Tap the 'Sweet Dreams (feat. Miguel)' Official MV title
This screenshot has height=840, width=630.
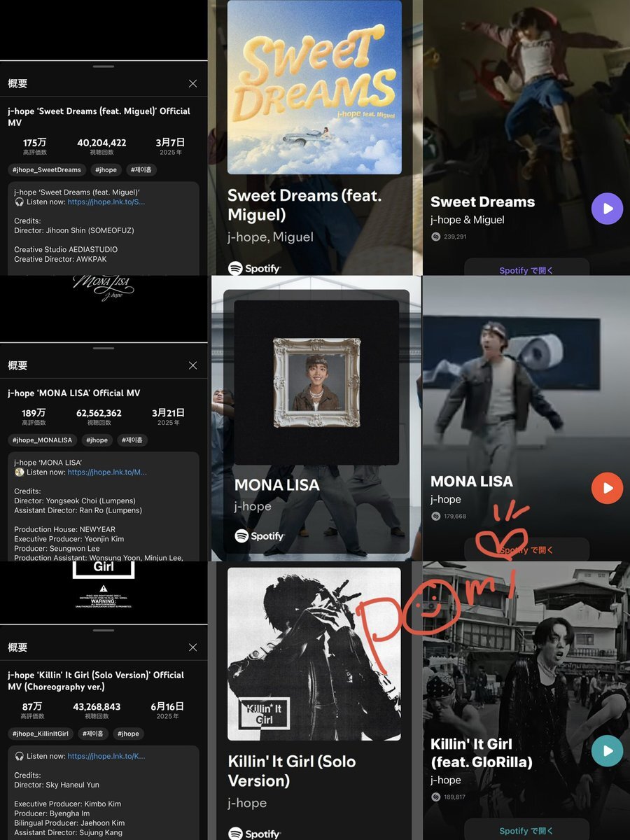click(x=99, y=116)
